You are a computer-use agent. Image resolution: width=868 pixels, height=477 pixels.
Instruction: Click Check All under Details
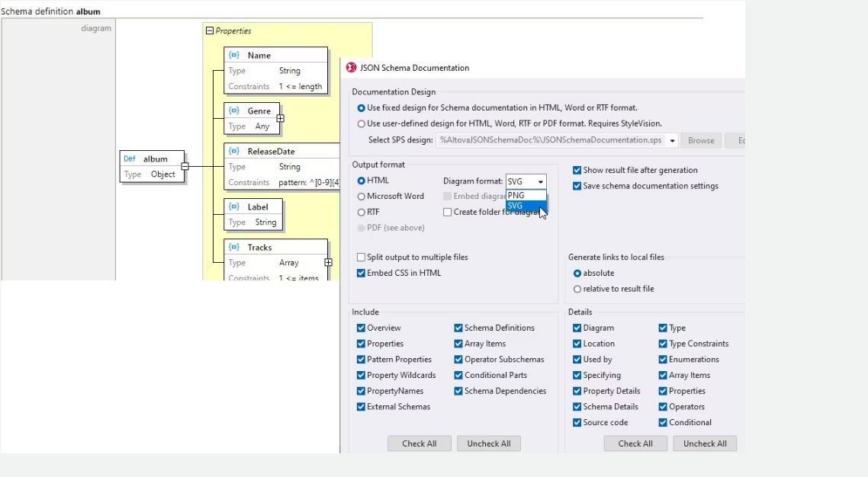click(635, 443)
